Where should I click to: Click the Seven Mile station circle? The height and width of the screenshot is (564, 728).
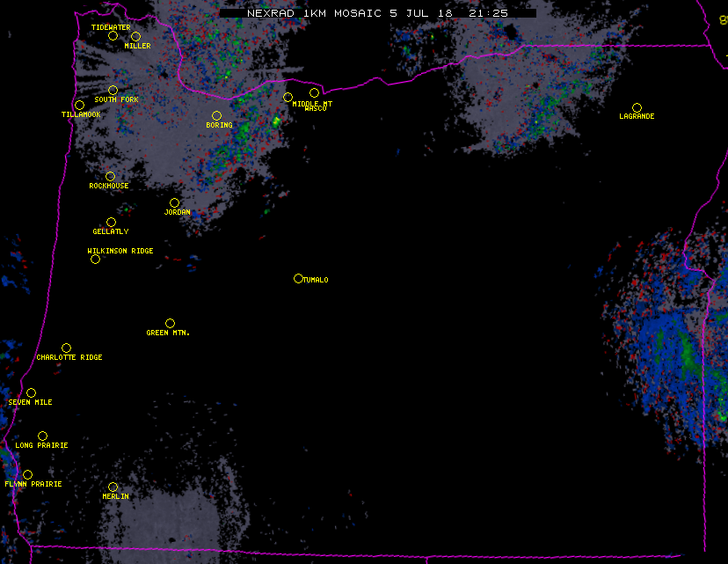pyautogui.click(x=31, y=393)
